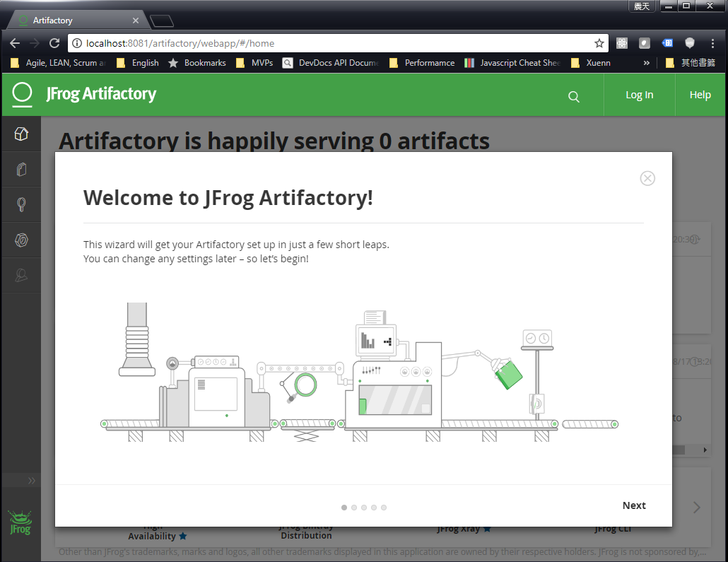This screenshot has width=728, height=562.
Task: Select the Artifactory browser tab
Action: pos(74,21)
